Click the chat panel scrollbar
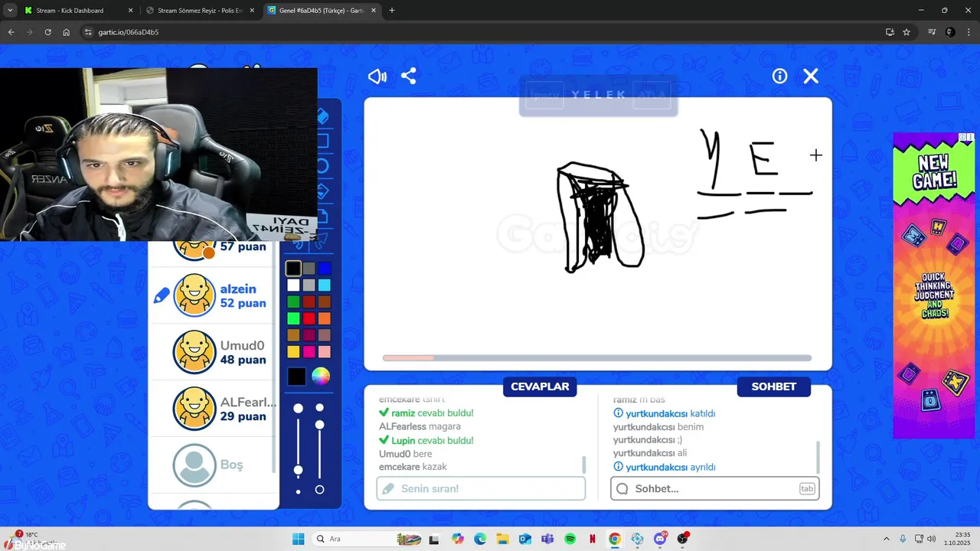 coord(818,457)
